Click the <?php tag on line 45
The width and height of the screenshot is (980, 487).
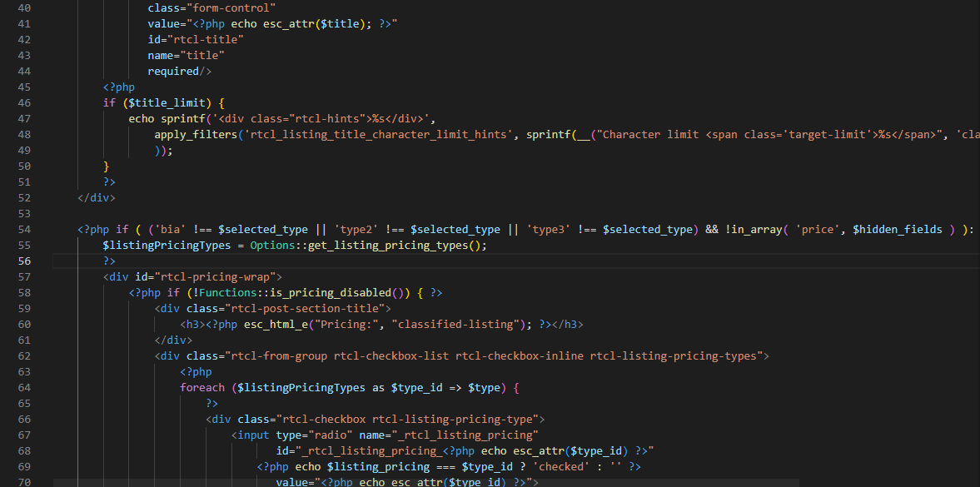(119, 87)
